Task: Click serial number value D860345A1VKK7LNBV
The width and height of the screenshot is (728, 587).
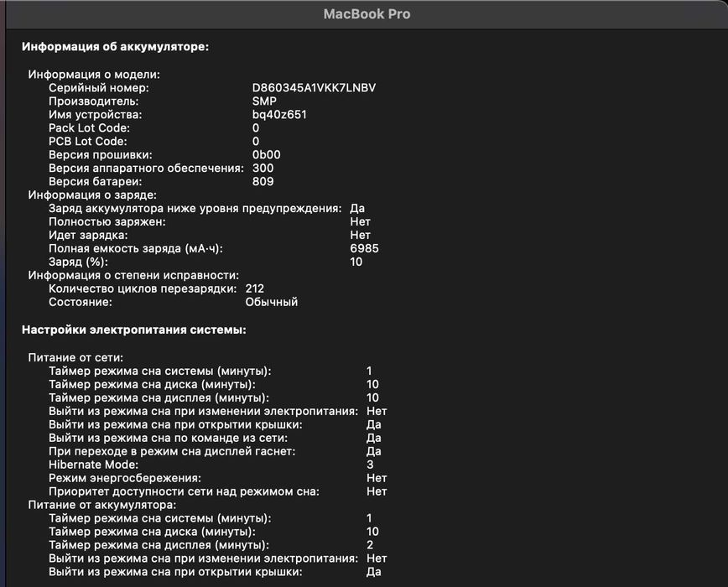Action: coord(314,88)
